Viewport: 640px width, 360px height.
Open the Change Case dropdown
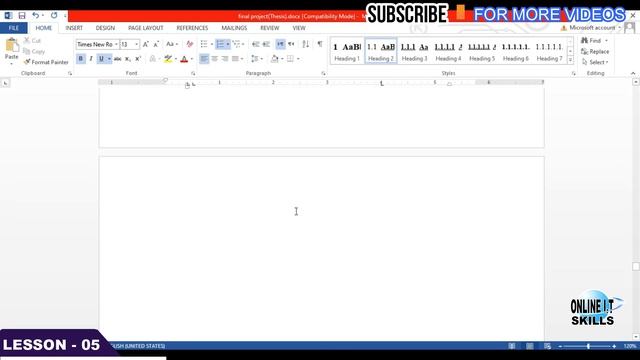172,44
